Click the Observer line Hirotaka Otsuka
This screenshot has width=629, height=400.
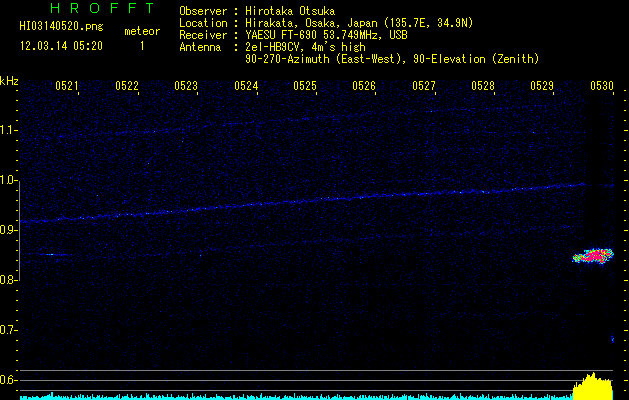point(257,11)
